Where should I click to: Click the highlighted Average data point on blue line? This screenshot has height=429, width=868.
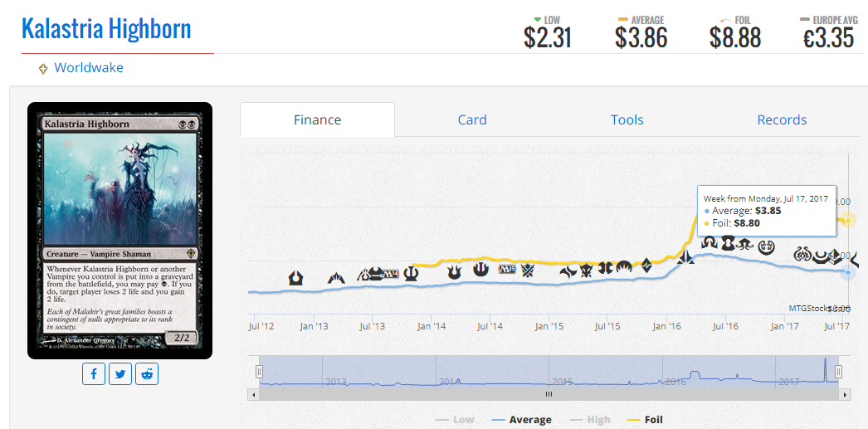(x=847, y=273)
